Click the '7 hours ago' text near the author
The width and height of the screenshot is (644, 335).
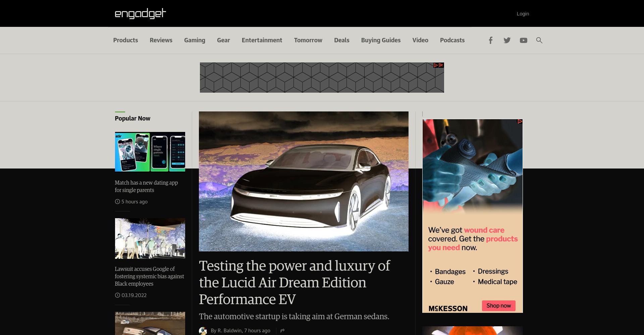click(x=257, y=331)
